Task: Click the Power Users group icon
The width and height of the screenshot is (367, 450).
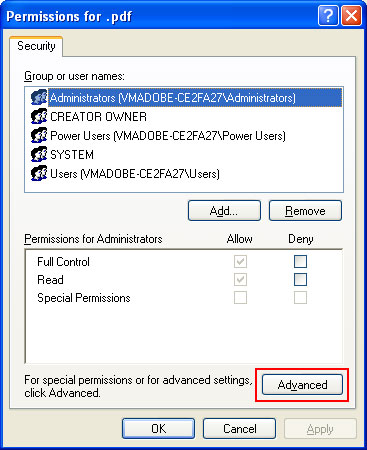Action: coord(39,135)
